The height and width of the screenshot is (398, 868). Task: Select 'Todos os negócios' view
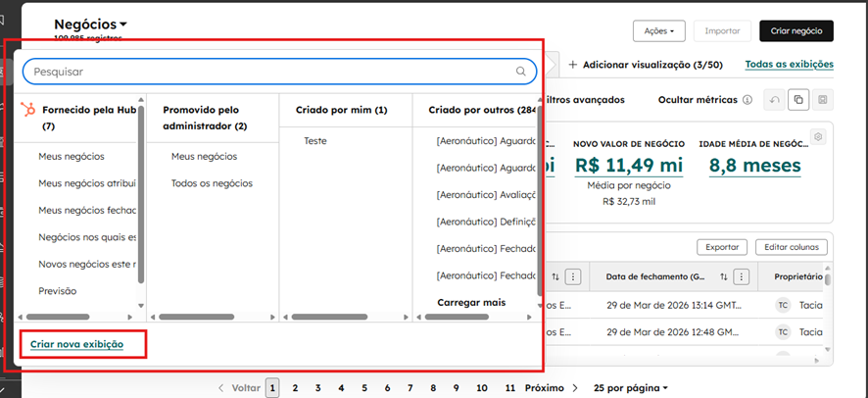click(x=212, y=183)
